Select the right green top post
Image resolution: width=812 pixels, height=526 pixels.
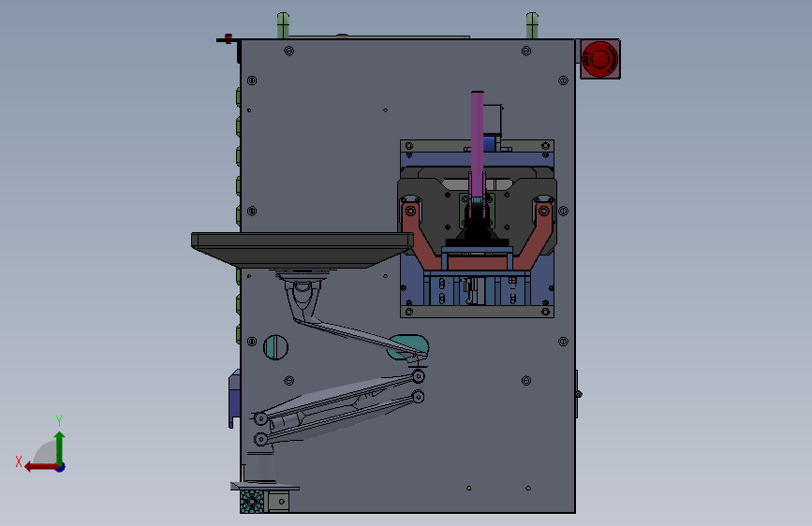532,26
